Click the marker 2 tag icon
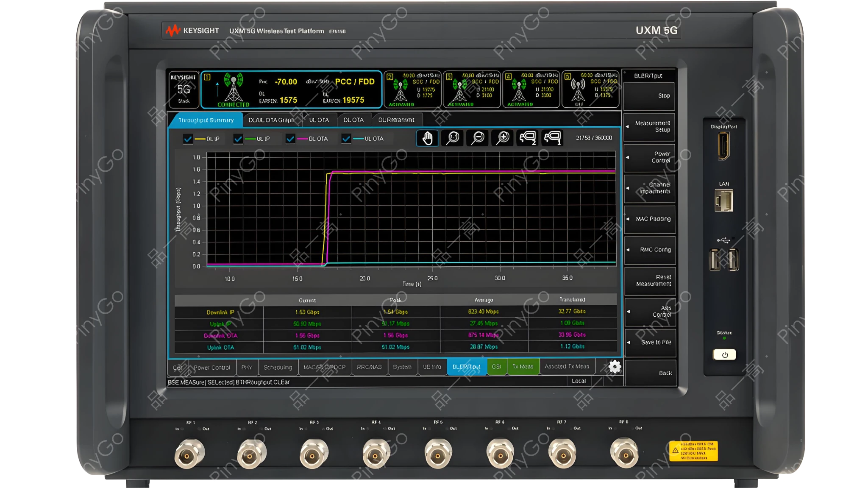 (x=528, y=138)
